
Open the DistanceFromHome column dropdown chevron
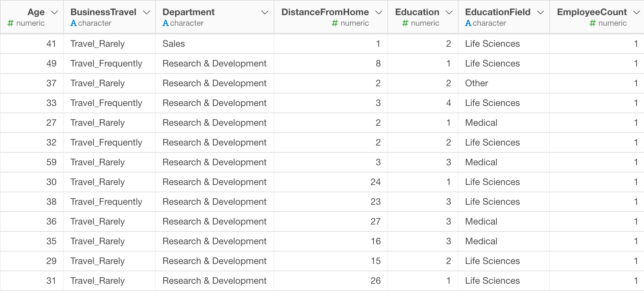379,13
